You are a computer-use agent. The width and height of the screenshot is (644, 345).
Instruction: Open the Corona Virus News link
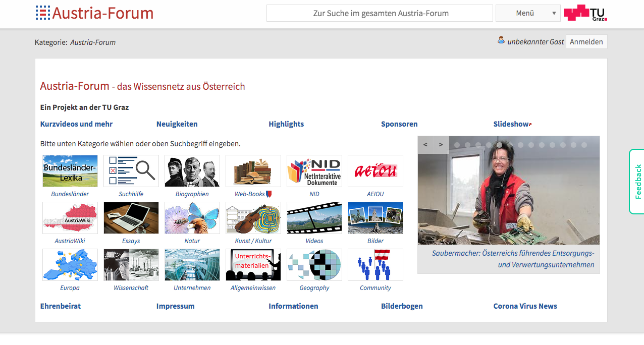[x=525, y=306]
